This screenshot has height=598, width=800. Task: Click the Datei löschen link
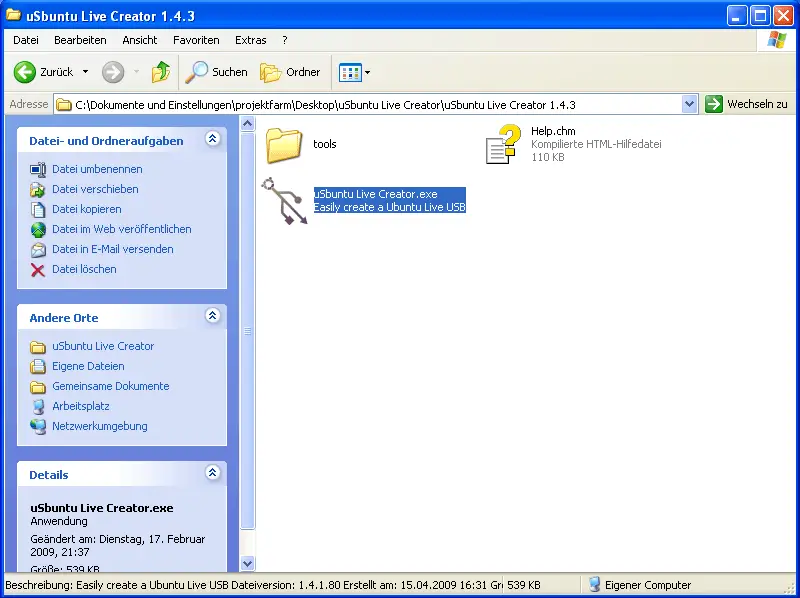[84, 269]
